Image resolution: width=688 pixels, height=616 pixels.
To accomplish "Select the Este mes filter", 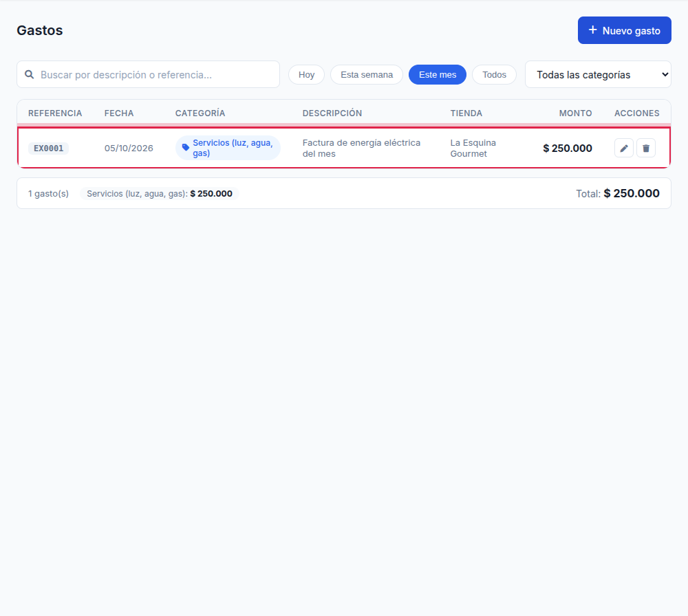I will coord(438,74).
